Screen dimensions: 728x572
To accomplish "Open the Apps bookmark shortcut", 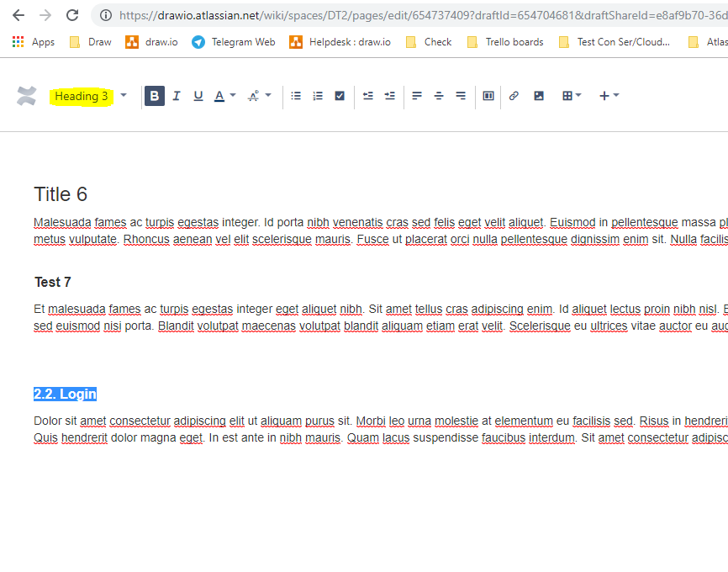I will [x=33, y=42].
